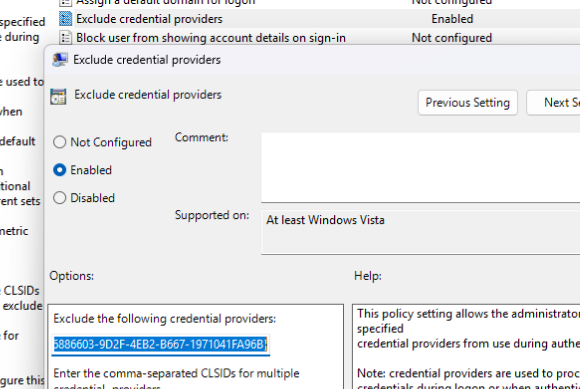Click inside the Comment text box
The height and width of the screenshot is (389, 580).
421,167
